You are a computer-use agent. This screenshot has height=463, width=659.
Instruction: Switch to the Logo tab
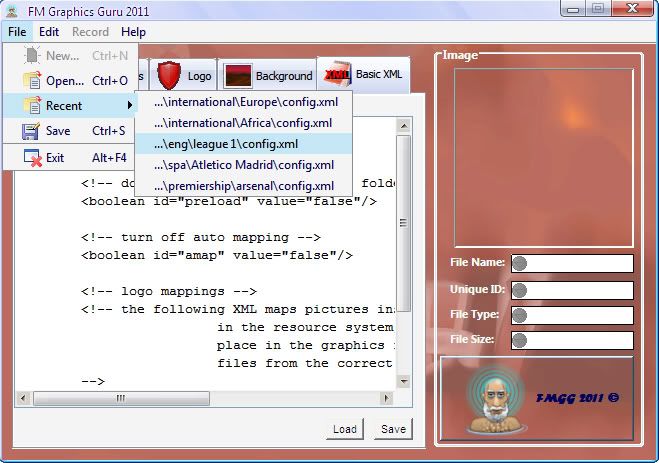coord(184,76)
